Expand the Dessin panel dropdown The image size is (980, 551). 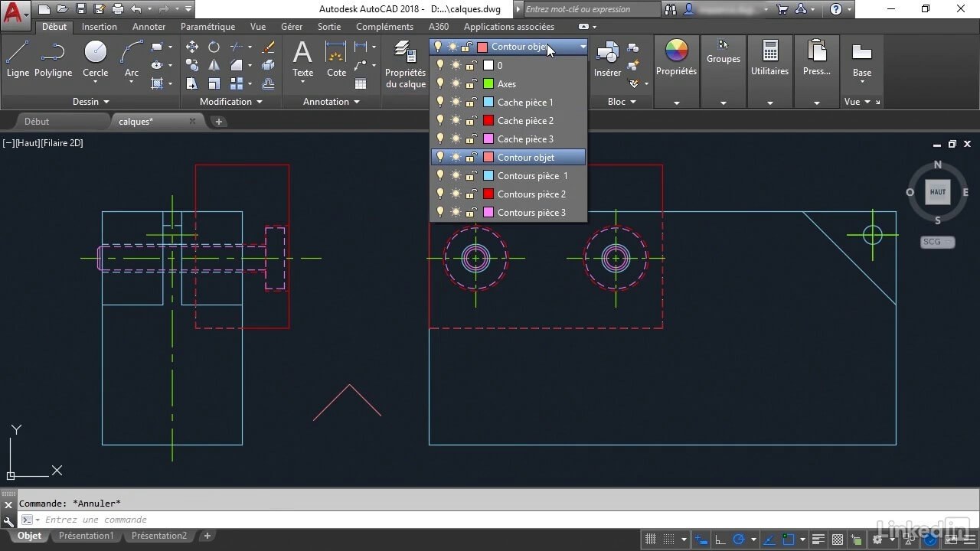click(x=93, y=102)
